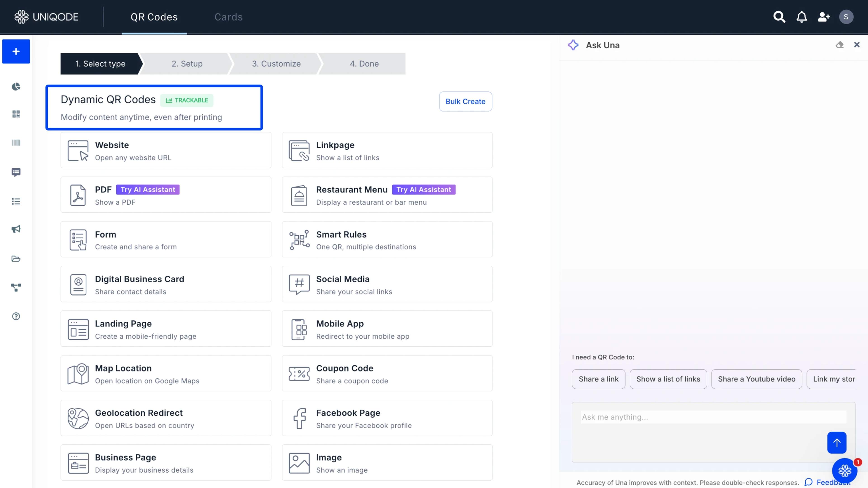Select the Share a Youtube video suggestion
Screen dimensions: 868x488
pyautogui.click(x=757, y=379)
